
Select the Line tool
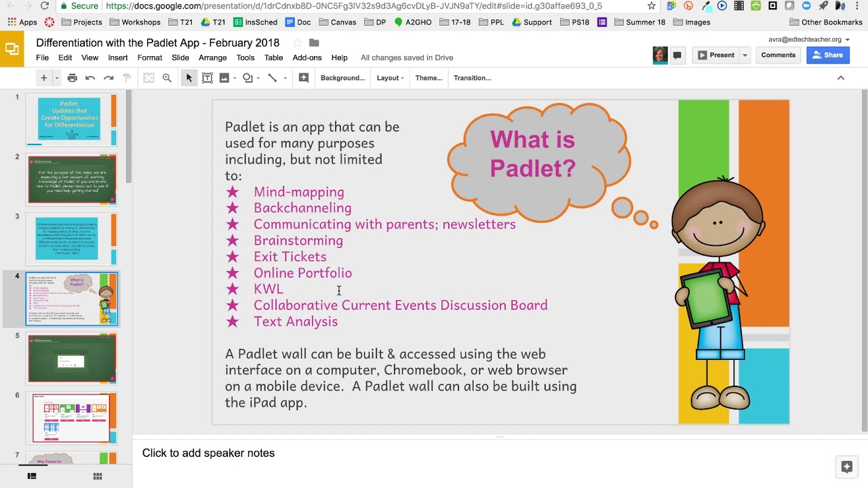273,78
